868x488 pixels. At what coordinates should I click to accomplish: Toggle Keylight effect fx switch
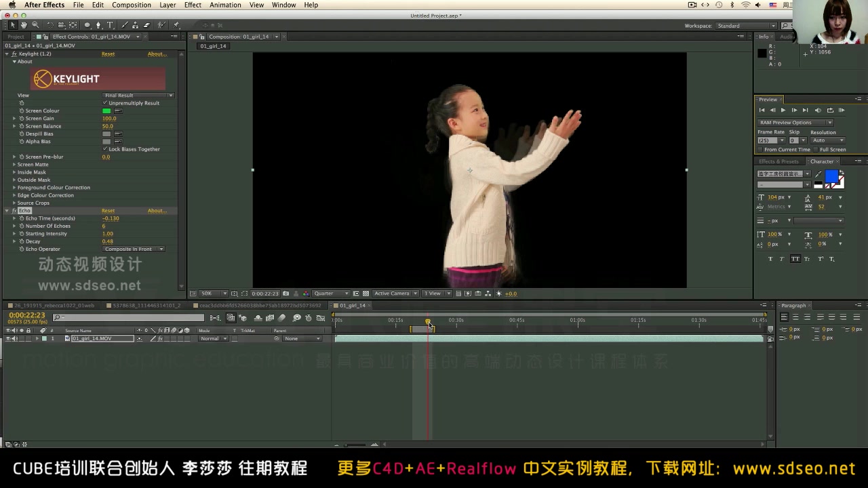tap(14, 54)
